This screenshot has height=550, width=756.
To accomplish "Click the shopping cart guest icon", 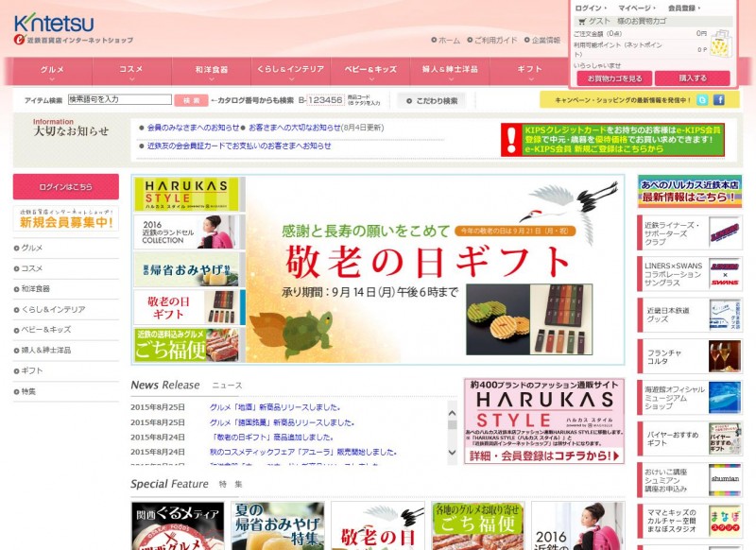I will [x=582, y=21].
